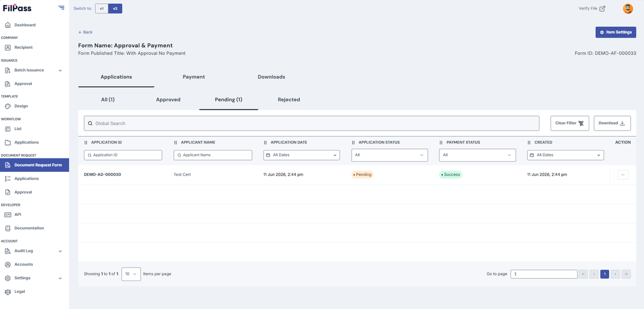Click the Clear Filter button
Screen dimensions: 644x309
pyautogui.click(x=570, y=123)
